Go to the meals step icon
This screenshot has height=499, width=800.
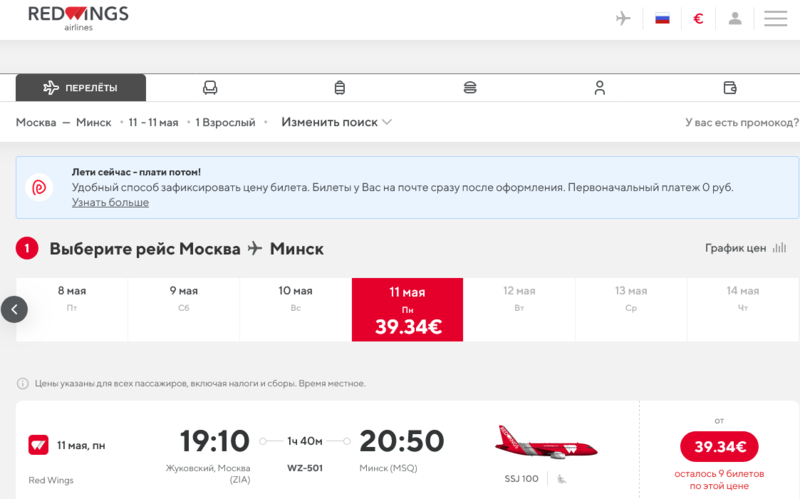[x=470, y=88]
